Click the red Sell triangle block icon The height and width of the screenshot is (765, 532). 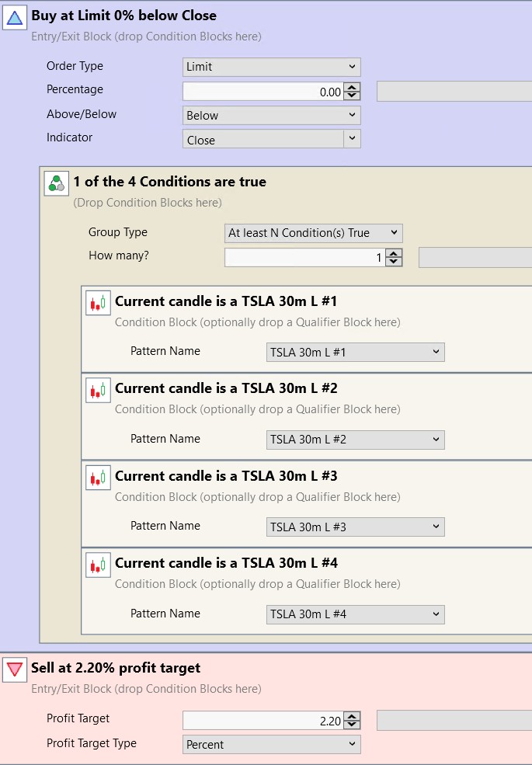tap(15, 669)
